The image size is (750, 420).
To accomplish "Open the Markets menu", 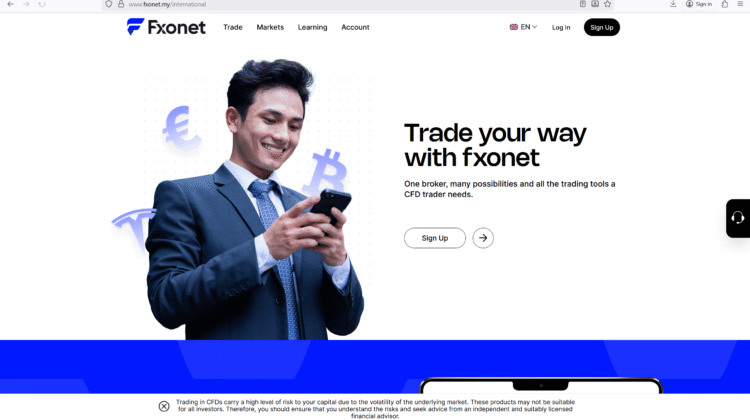I will (270, 27).
